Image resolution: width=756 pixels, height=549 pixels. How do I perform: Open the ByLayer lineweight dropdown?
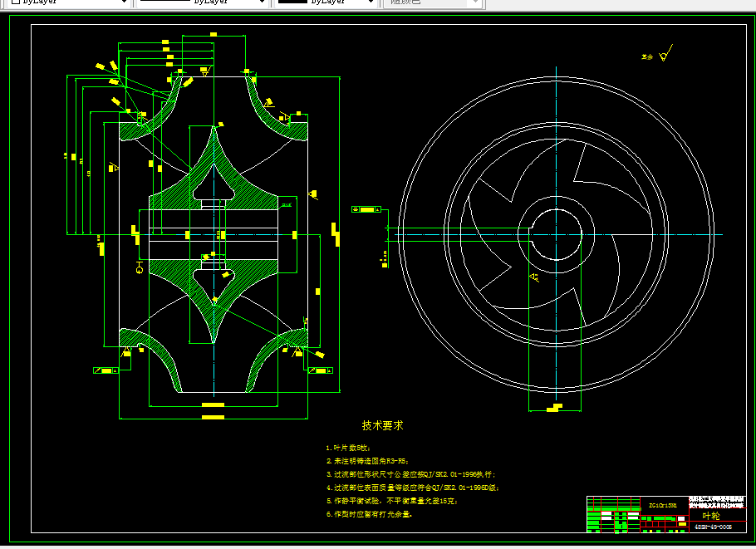pyautogui.click(x=326, y=2)
